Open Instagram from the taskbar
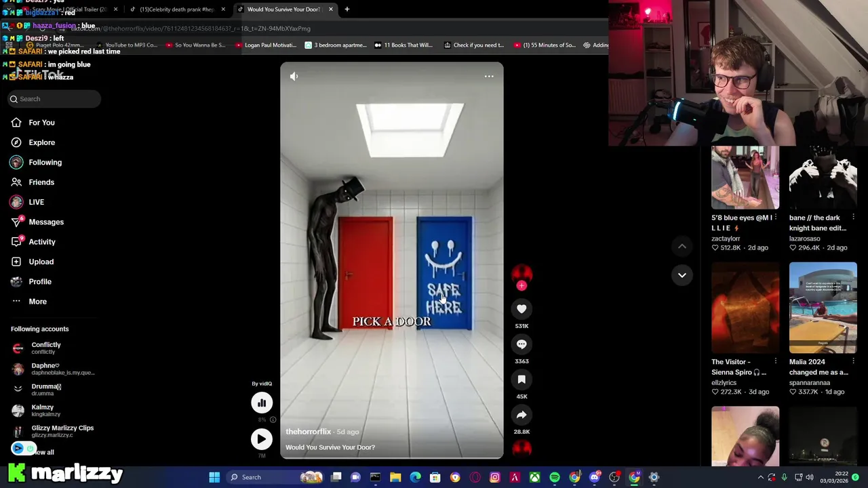 pos(495,477)
